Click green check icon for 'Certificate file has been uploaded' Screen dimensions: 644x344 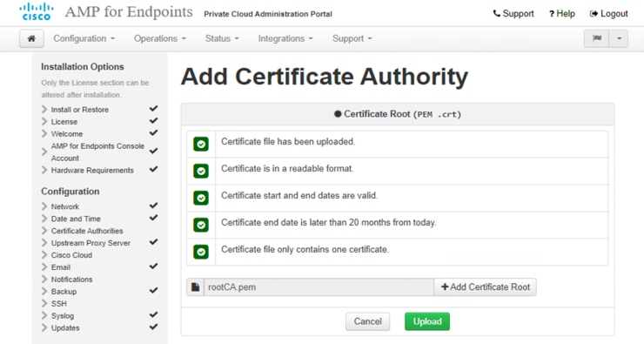coord(201,145)
